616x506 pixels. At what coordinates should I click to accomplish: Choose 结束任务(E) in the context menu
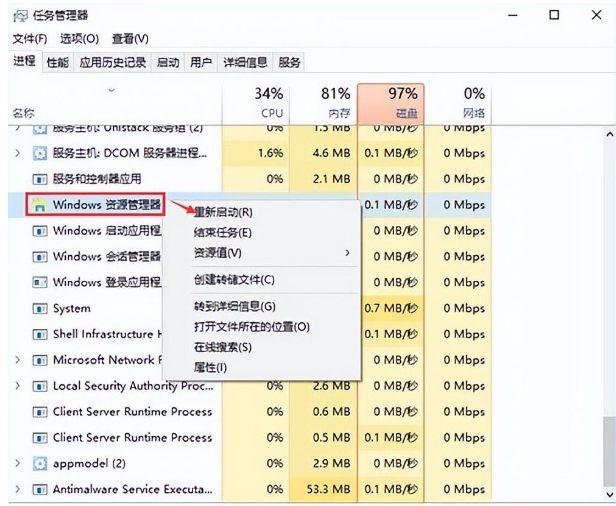coord(223,233)
